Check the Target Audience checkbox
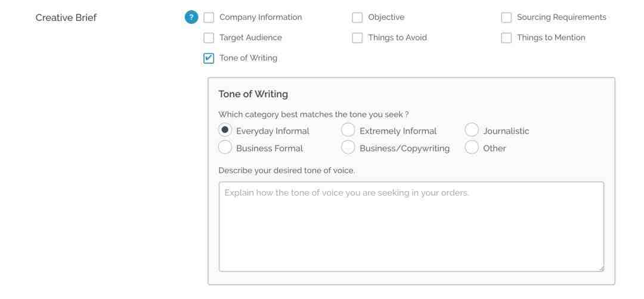The image size is (644, 299). click(x=209, y=38)
